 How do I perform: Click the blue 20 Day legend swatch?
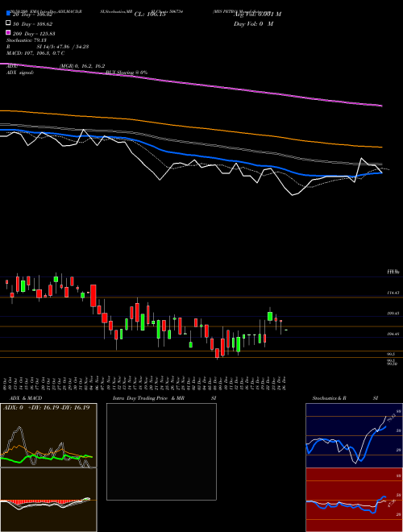coord(9,14)
